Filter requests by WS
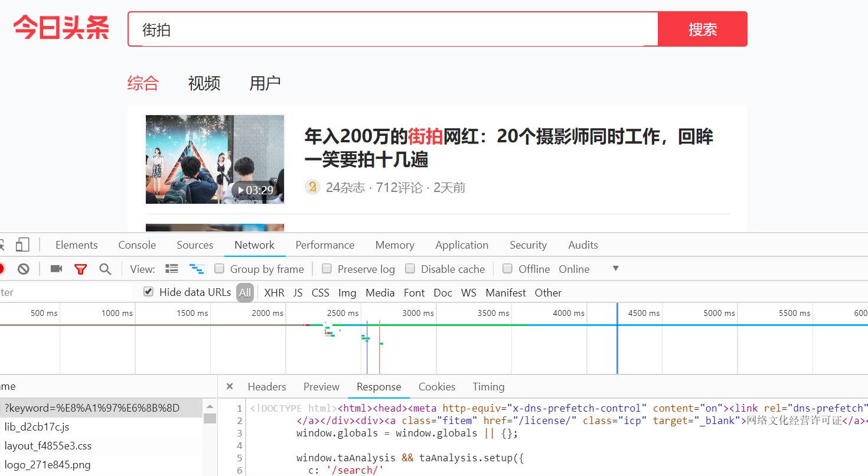This screenshot has height=476, width=868. click(469, 293)
